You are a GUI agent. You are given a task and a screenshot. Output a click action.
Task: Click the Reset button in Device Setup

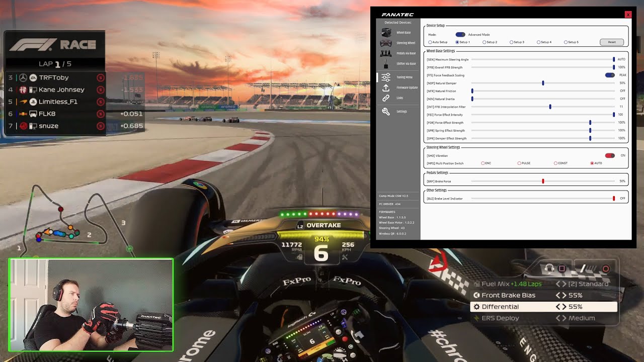612,42
